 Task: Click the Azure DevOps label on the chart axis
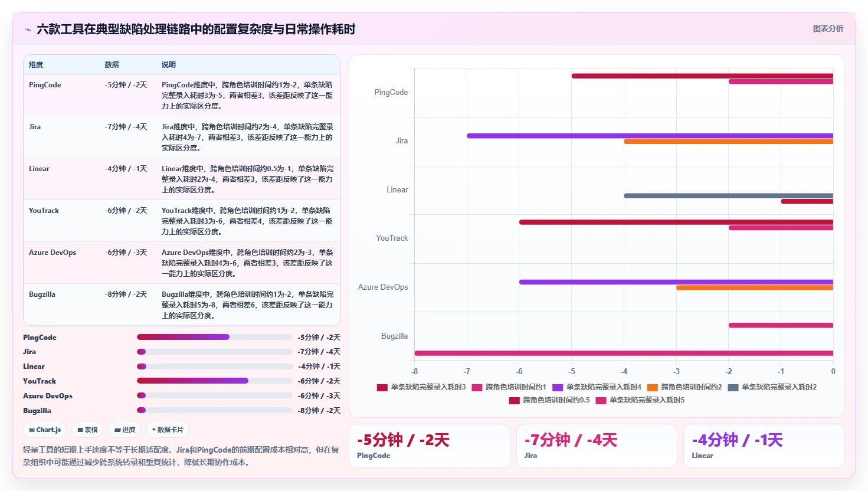(383, 287)
